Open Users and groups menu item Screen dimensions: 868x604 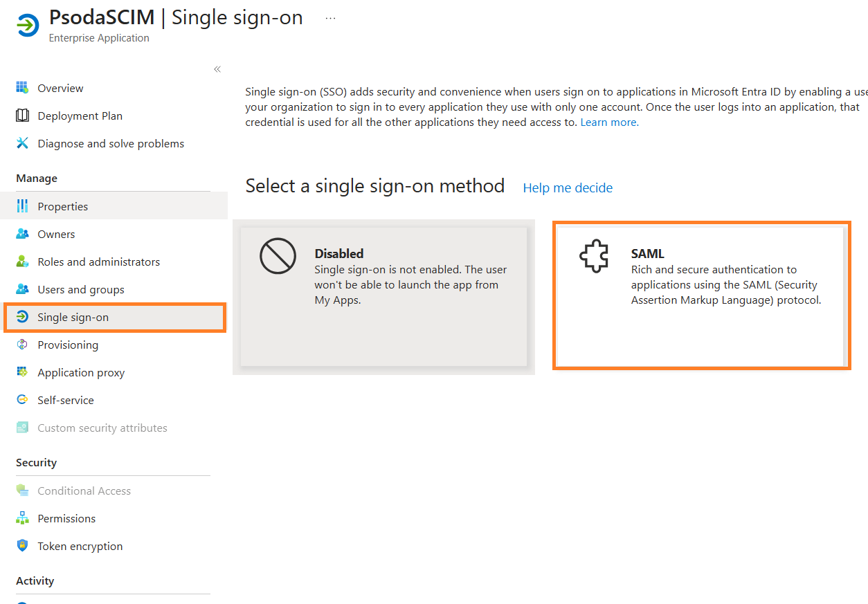coord(81,289)
